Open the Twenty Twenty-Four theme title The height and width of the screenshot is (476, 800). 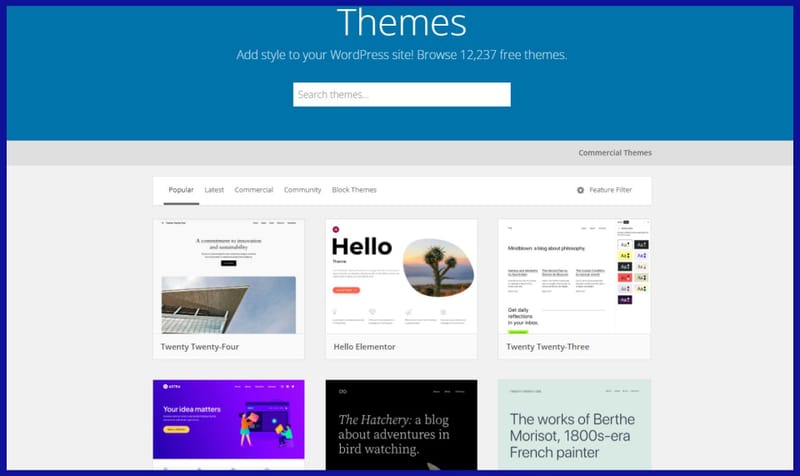click(x=200, y=347)
